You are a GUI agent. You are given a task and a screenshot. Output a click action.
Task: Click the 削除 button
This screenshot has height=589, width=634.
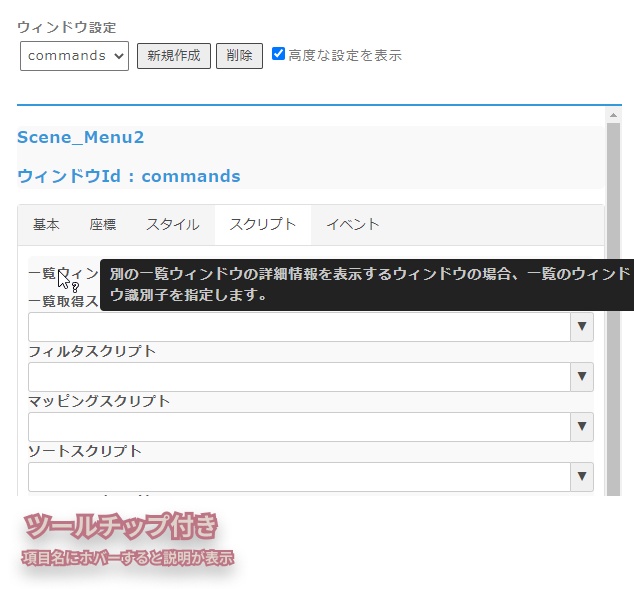click(x=239, y=56)
